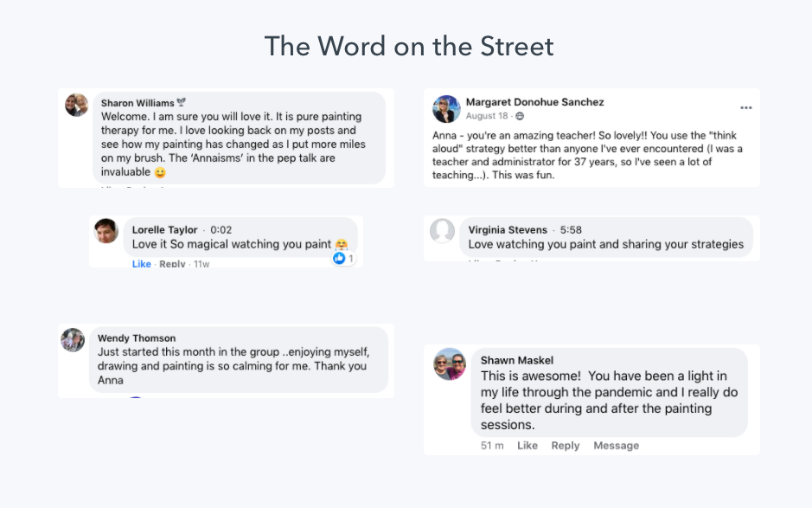The width and height of the screenshot is (812, 508).
Task: Reply to Shawn Maskel's comment
Action: coord(566,446)
